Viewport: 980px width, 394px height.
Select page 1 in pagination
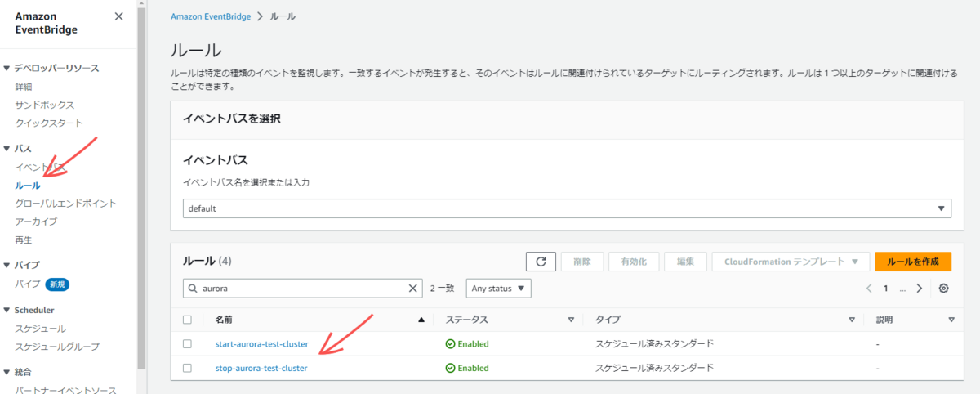click(x=885, y=289)
